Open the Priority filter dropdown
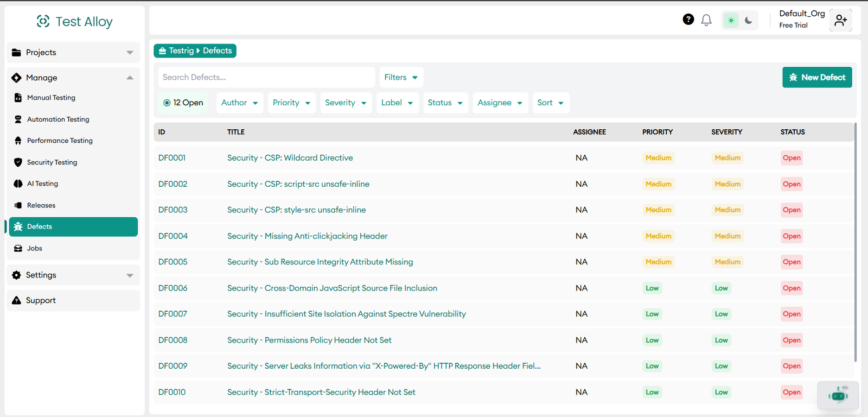Screen dimensions: 868x417 click(x=292, y=103)
